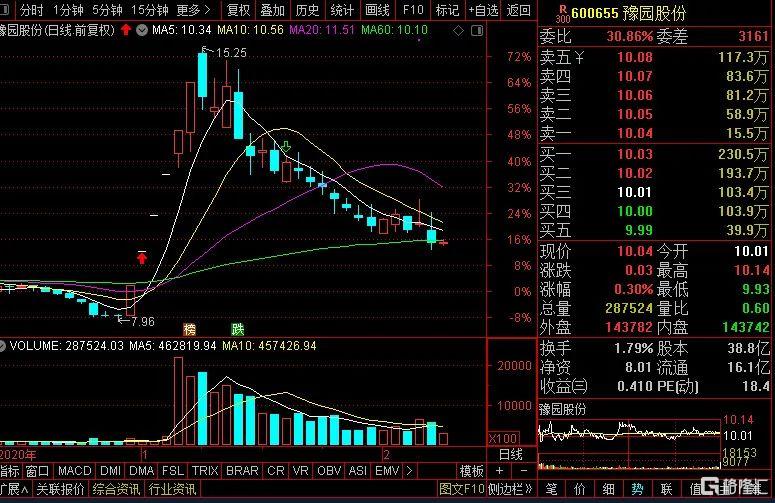Click the 图文F10 link
775x503 pixels.
click(x=462, y=489)
